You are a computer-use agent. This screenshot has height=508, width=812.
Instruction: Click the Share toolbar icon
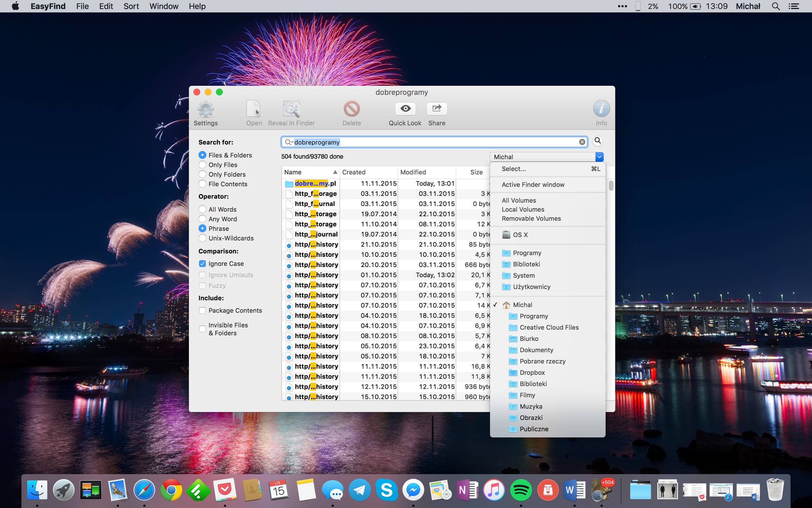click(x=436, y=109)
